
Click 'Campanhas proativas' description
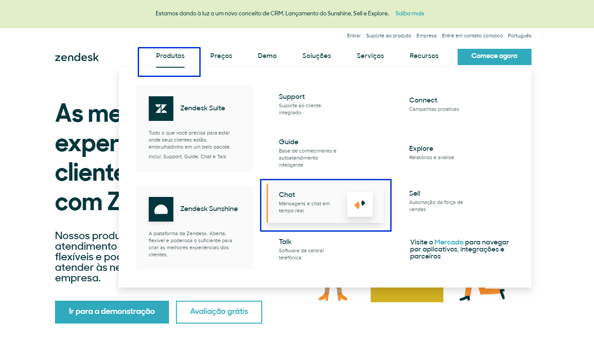[434, 109]
